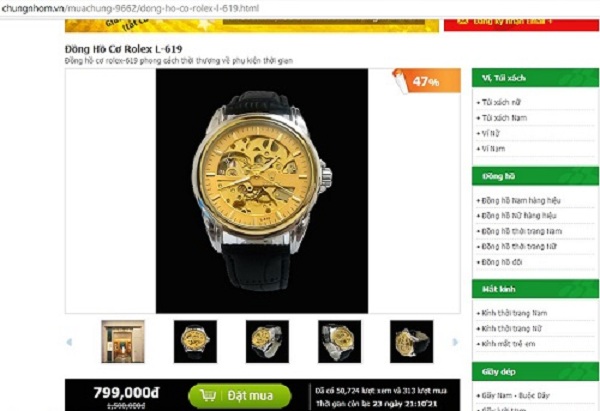The width and height of the screenshot is (600, 411).
Task: Open Đồng hồ Nam hàng hiệu link
Action: tap(521, 201)
